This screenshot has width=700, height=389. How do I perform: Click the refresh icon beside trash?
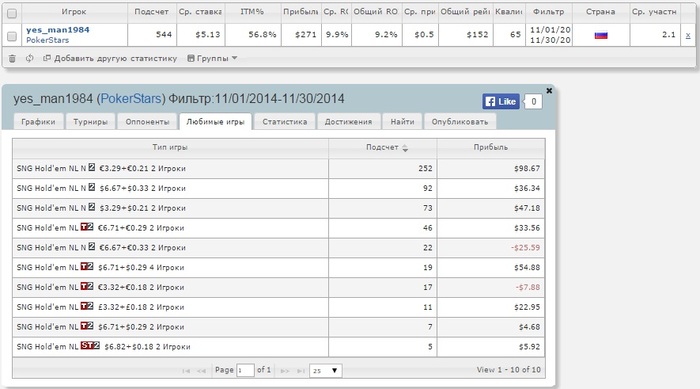[29, 58]
